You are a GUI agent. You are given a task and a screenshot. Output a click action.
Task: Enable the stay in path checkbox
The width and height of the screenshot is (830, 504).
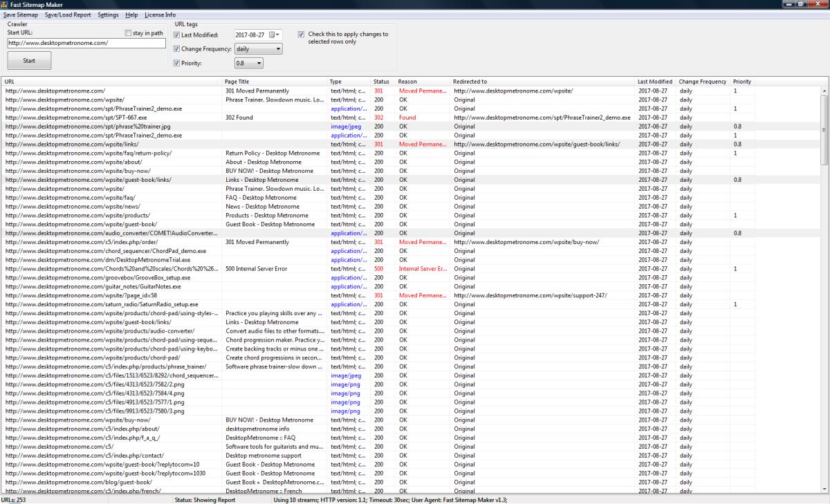(129, 32)
